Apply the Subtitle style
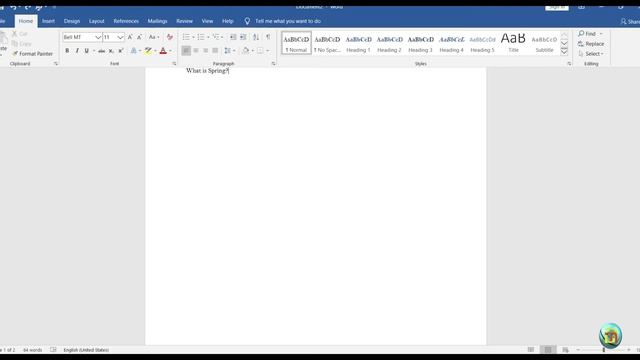The height and width of the screenshot is (360, 640). tap(544, 43)
